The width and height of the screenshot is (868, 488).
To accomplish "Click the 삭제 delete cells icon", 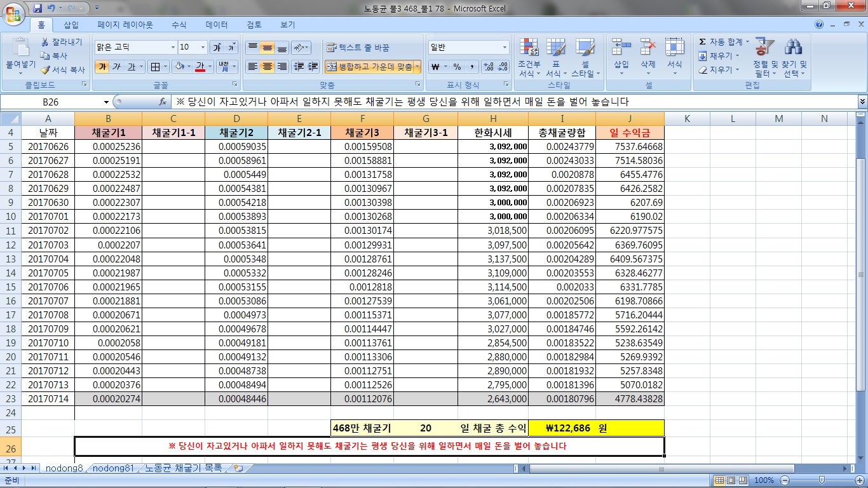I will pyautogui.click(x=648, y=47).
